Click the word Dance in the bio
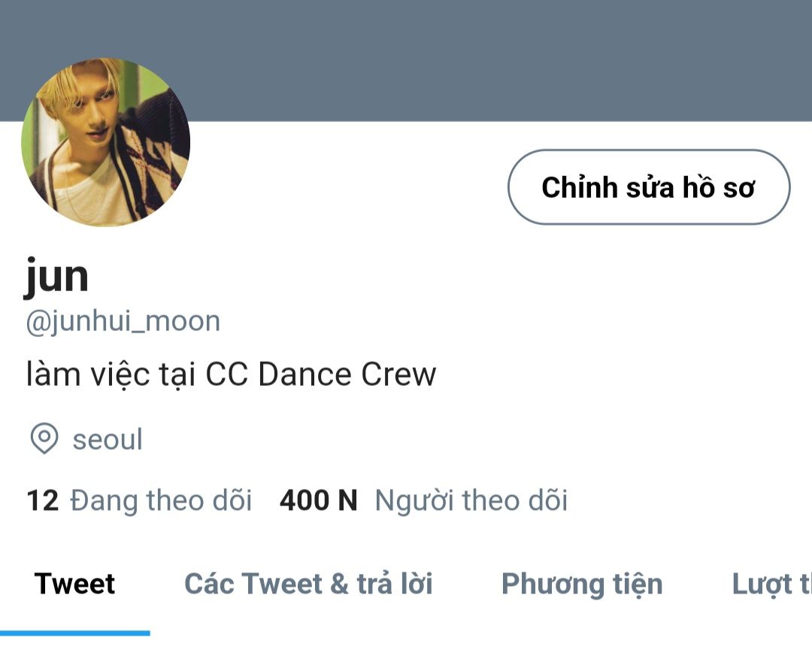Image resolution: width=812 pixels, height=671 pixels. [305, 374]
